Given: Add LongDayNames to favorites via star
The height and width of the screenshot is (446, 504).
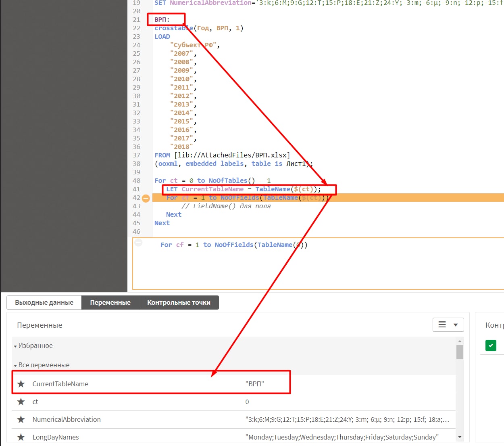Looking at the screenshot, I should [x=21, y=437].
